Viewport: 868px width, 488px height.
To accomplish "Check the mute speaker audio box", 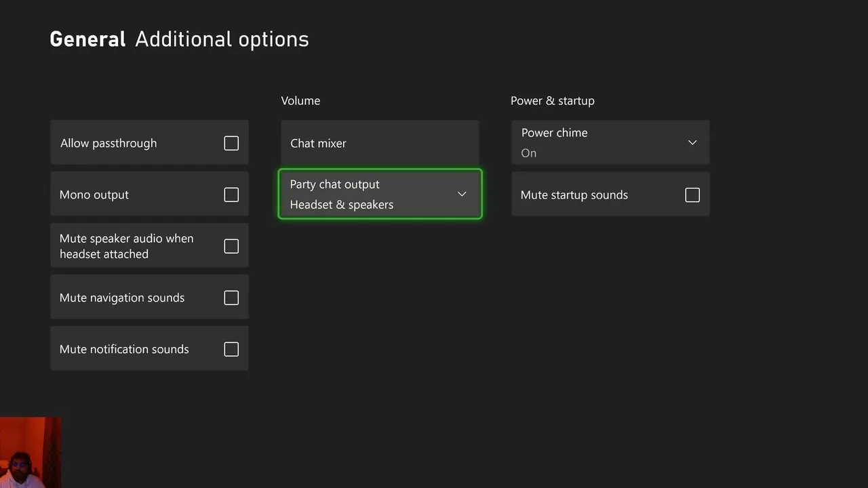I will click(231, 246).
